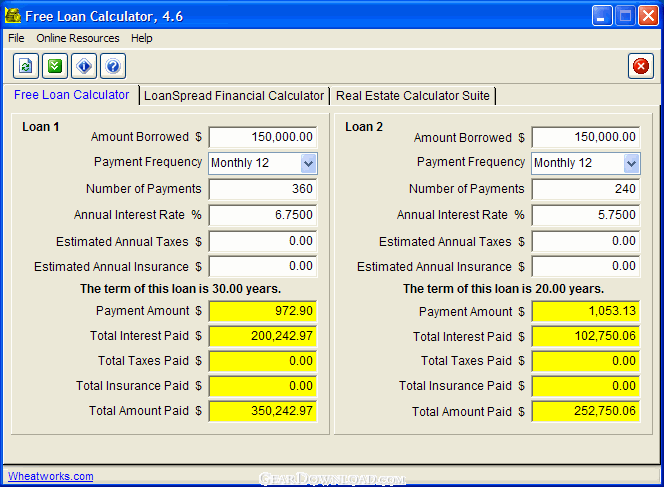Open the File menu
The width and height of the screenshot is (664, 487).
click(x=16, y=38)
